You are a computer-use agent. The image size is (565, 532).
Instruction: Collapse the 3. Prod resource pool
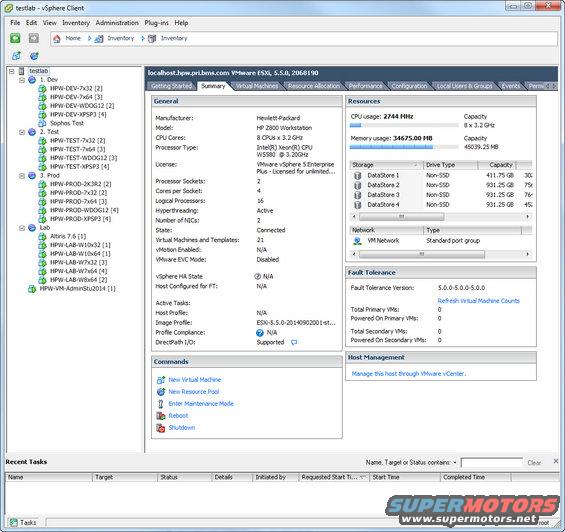(x=22, y=176)
